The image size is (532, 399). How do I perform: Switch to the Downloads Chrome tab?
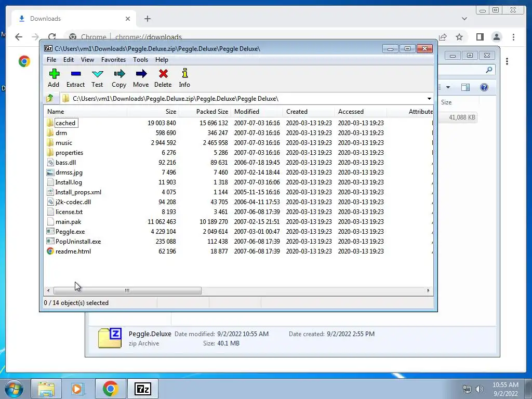[74, 19]
